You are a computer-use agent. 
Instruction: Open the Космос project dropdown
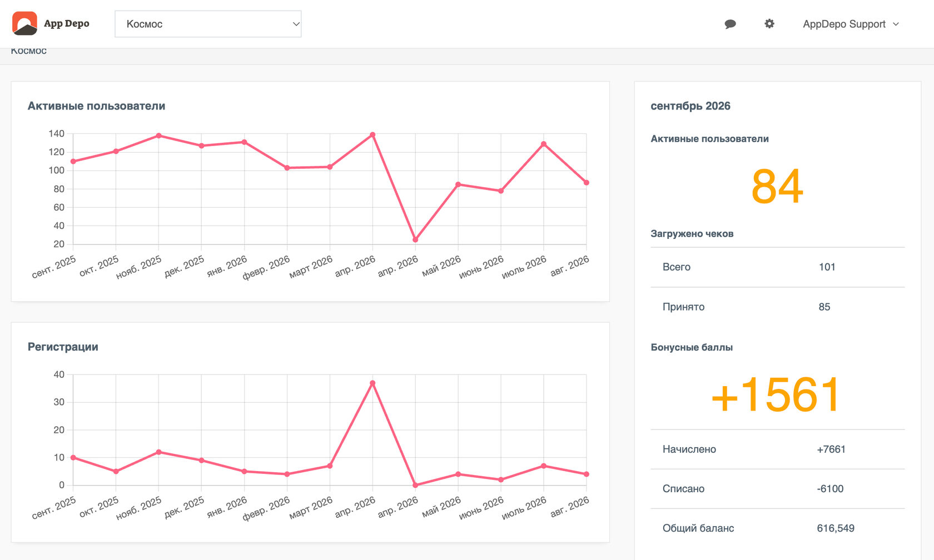(x=208, y=24)
